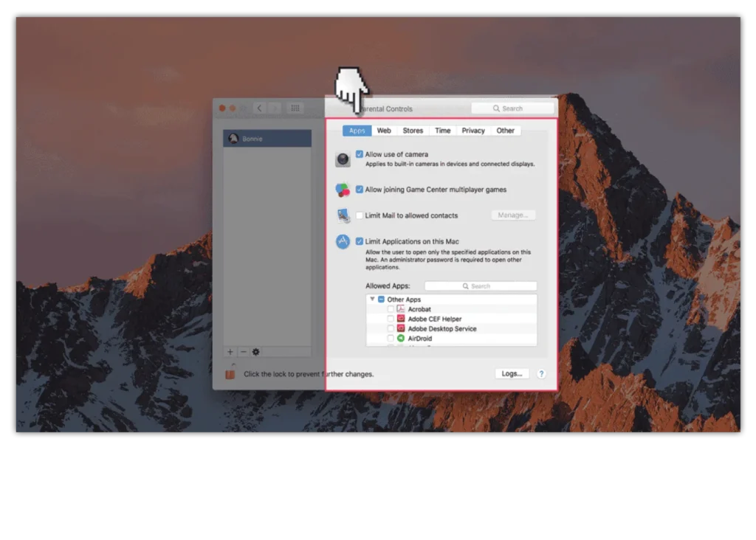The image size is (756, 540).
Task: Go back with the toolbar back arrow
Action: coord(259,108)
